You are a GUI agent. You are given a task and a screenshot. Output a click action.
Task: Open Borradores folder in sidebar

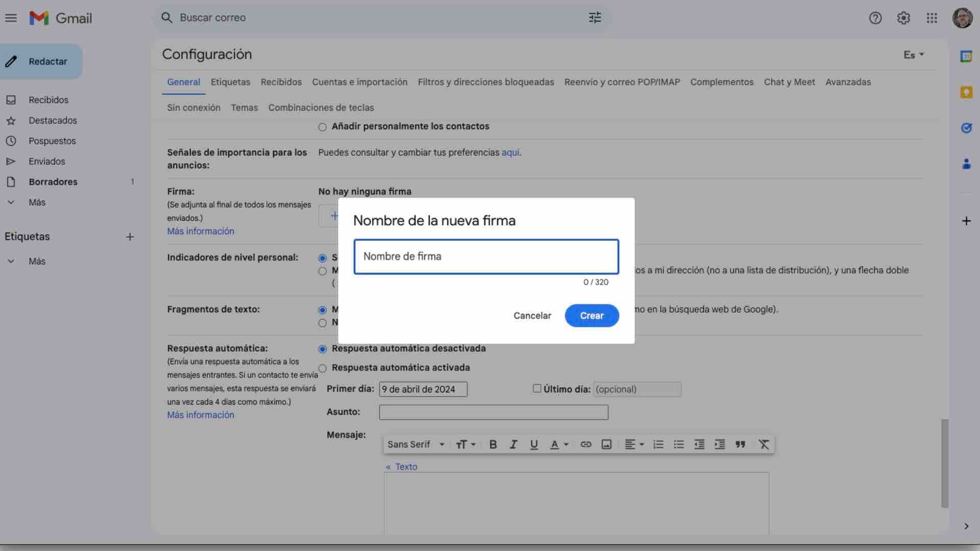[x=53, y=182]
